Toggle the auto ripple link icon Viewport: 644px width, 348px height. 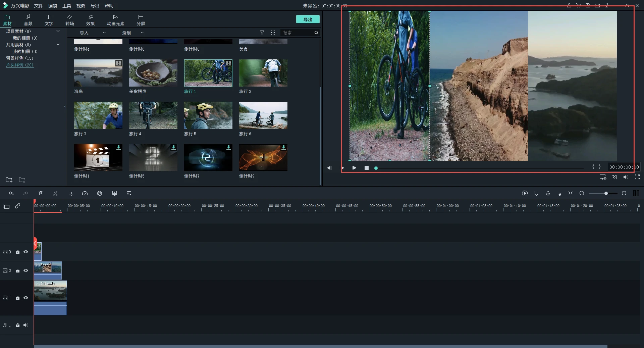[18, 206]
